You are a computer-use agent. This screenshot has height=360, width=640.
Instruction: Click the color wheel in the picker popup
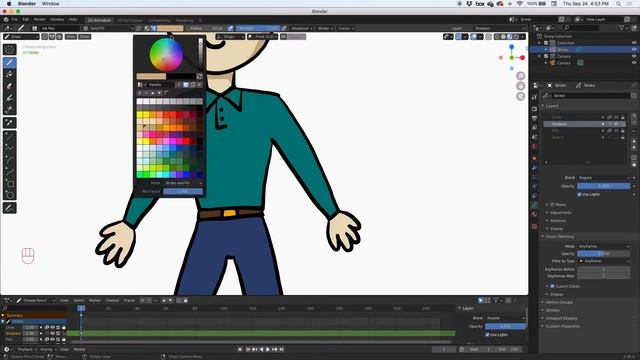coord(166,54)
